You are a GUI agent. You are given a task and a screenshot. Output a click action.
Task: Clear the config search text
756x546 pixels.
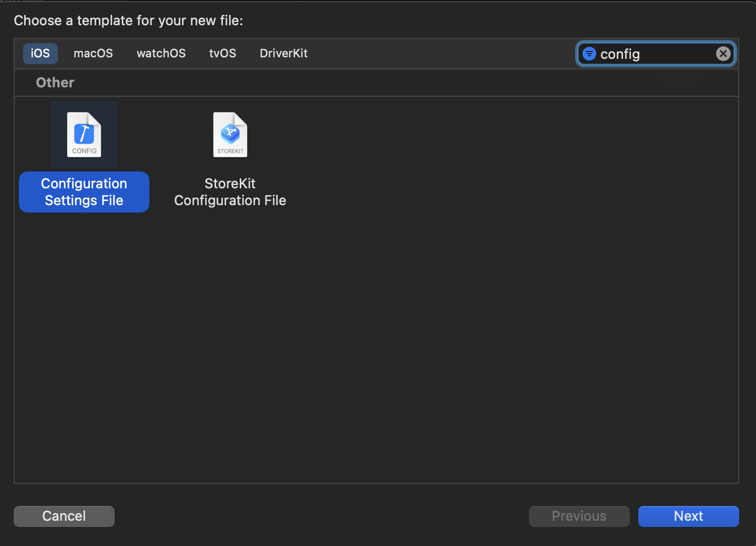[x=723, y=54]
